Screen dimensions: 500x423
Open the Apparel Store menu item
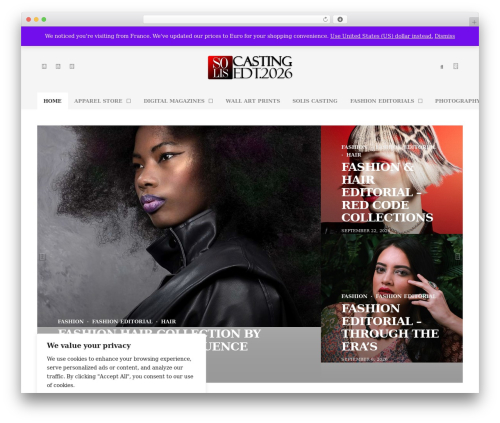pyautogui.click(x=98, y=101)
